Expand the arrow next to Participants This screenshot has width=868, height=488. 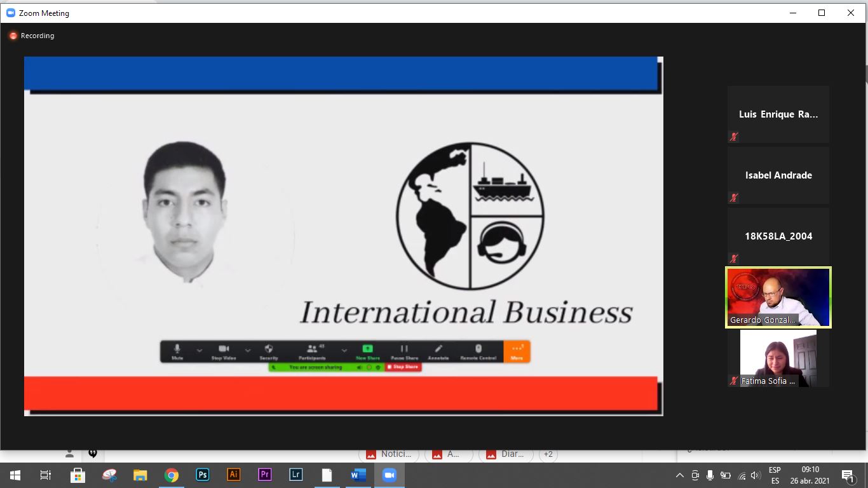pos(344,350)
